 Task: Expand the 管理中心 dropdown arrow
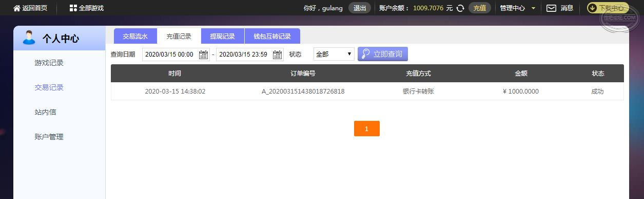click(534, 8)
